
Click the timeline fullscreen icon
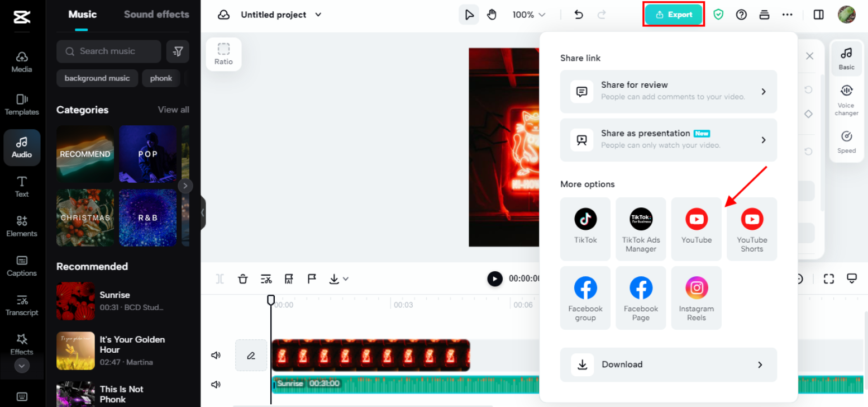tap(829, 278)
